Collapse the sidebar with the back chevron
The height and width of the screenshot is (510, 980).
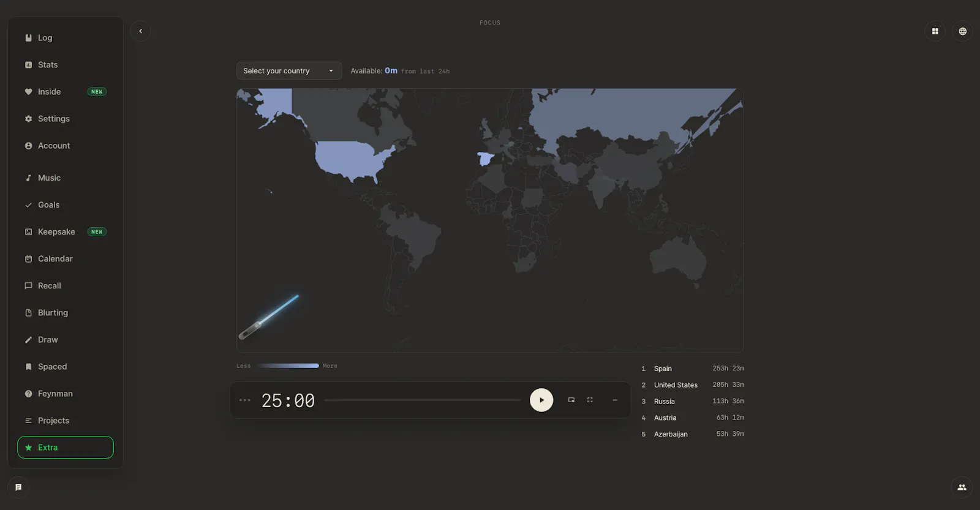pos(141,31)
